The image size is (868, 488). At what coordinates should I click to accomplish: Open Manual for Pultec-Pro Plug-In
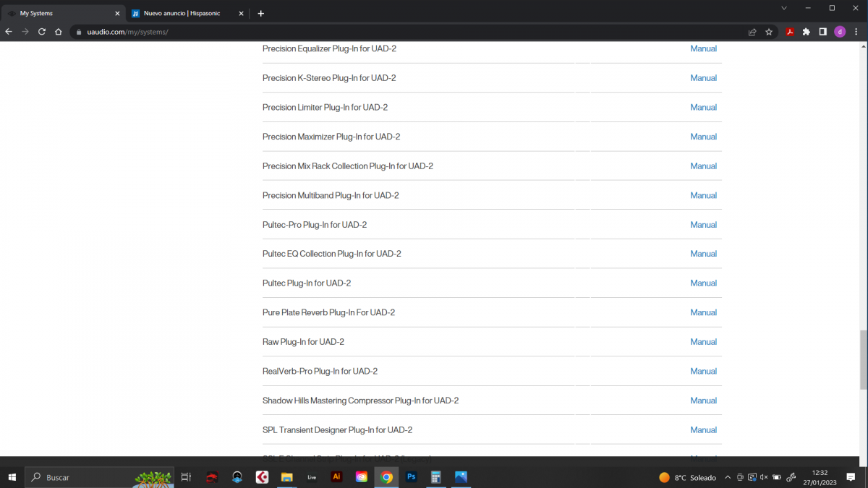pyautogui.click(x=703, y=225)
